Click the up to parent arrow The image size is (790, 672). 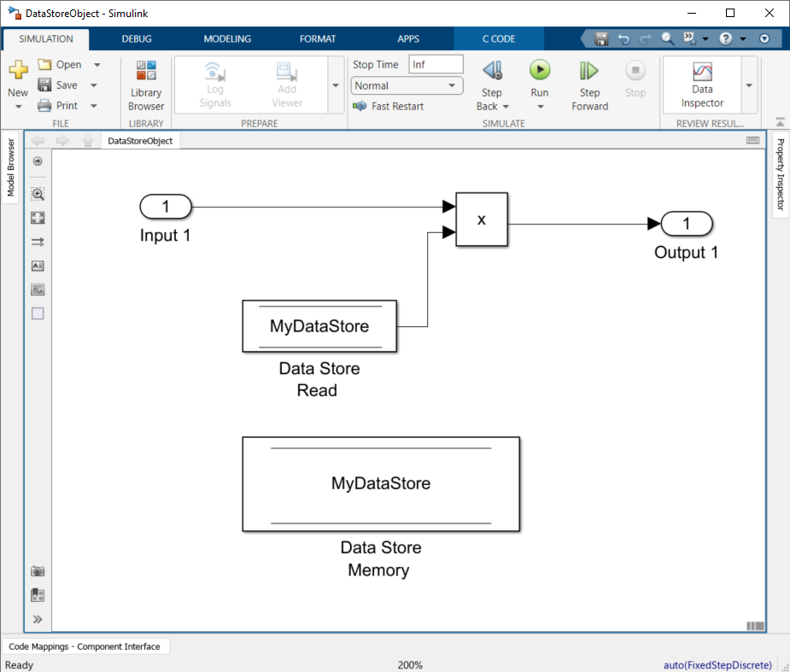click(x=88, y=141)
